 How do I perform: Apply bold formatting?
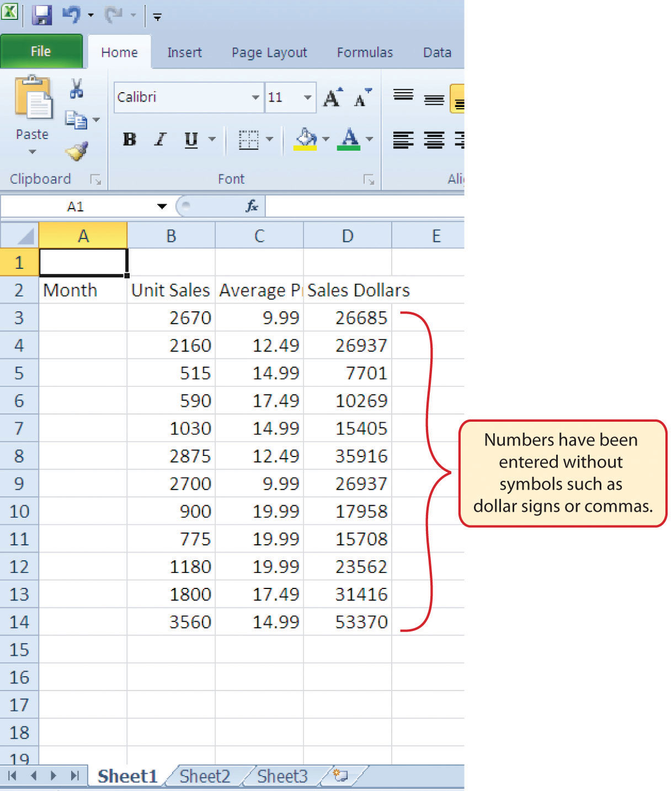click(x=129, y=140)
